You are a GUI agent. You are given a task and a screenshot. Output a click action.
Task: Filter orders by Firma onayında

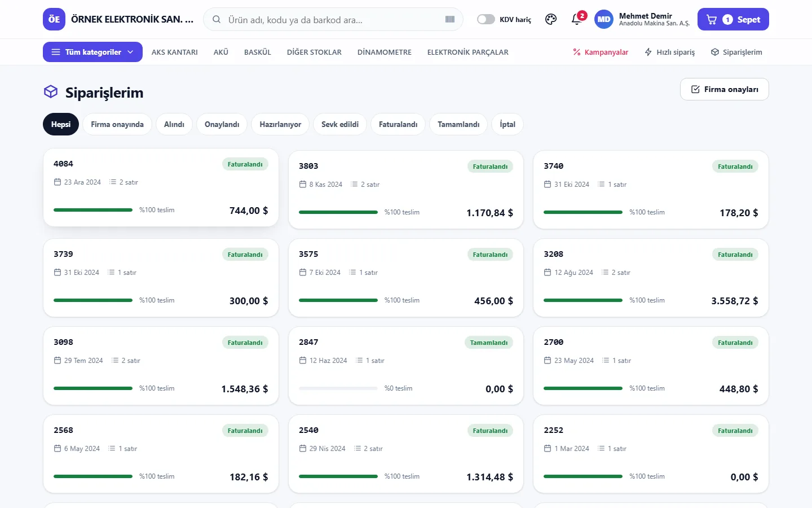click(x=117, y=124)
